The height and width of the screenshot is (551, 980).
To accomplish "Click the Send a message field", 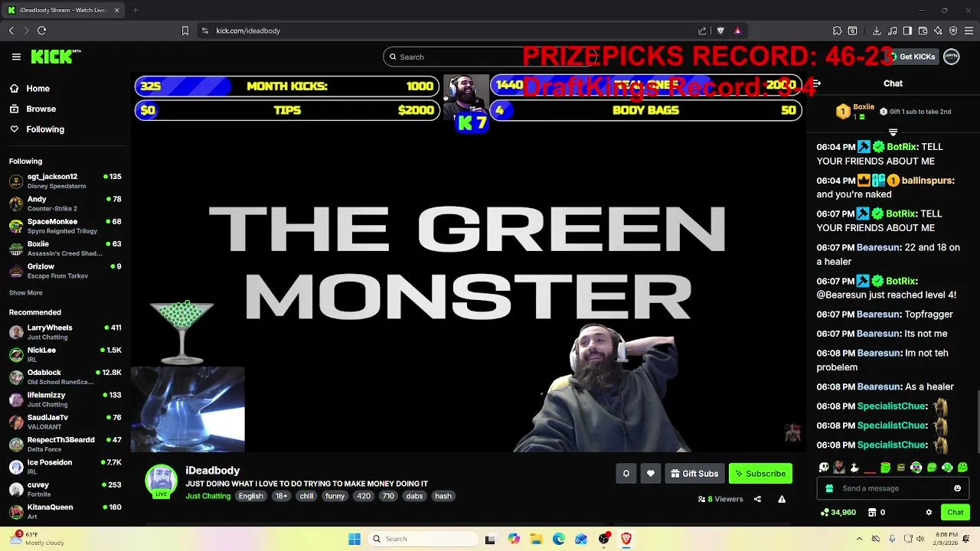I will (893, 488).
